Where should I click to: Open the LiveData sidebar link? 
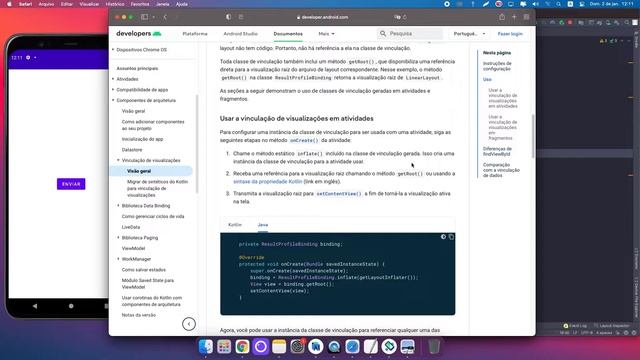(131, 227)
